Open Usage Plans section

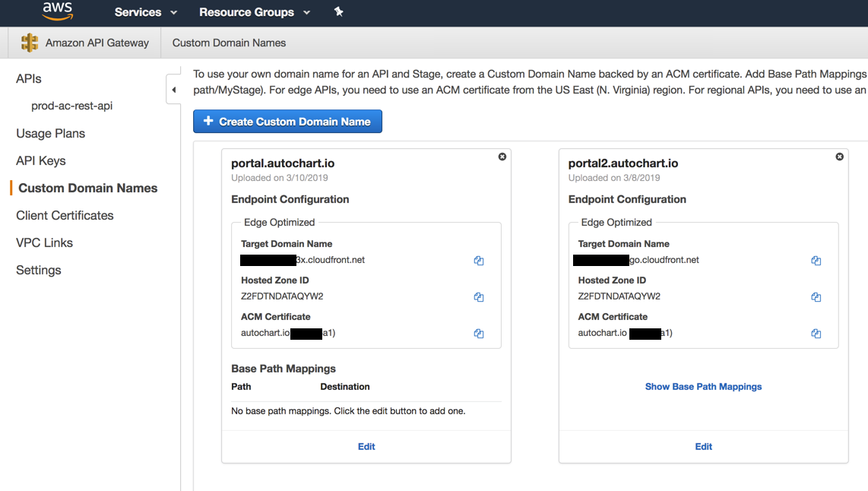pos(50,134)
